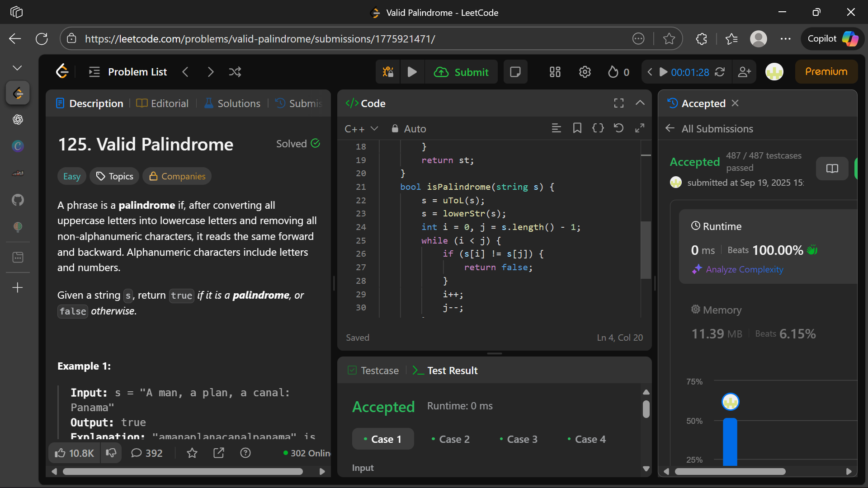Pick a random problem with shuffle icon

[235, 72]
